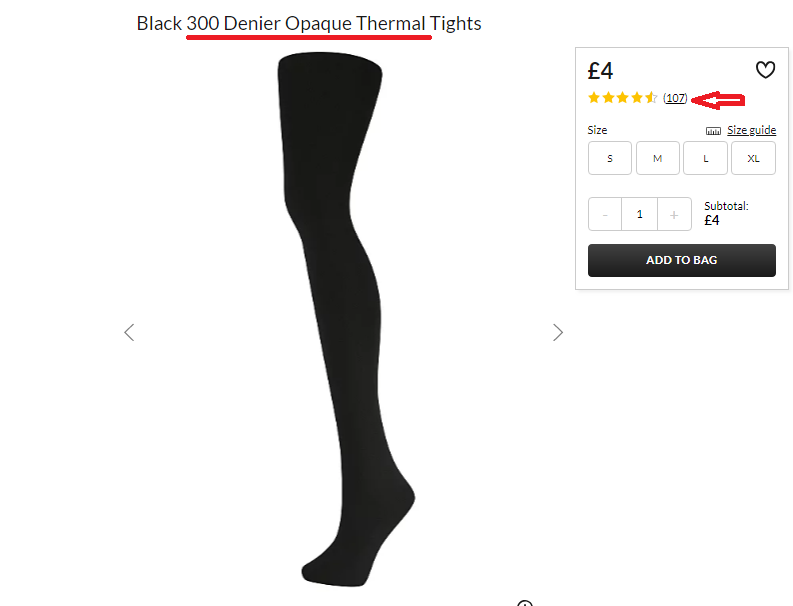
Task: Click the ADD TO BAG button
Action: point(682,260)
